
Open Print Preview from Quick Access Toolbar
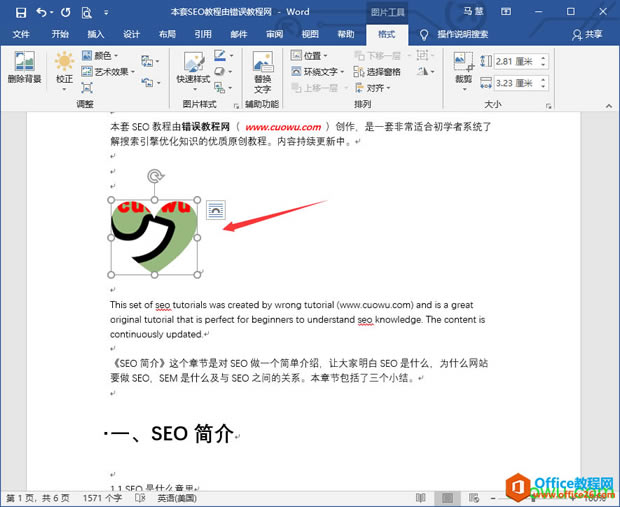pos(86,13)
